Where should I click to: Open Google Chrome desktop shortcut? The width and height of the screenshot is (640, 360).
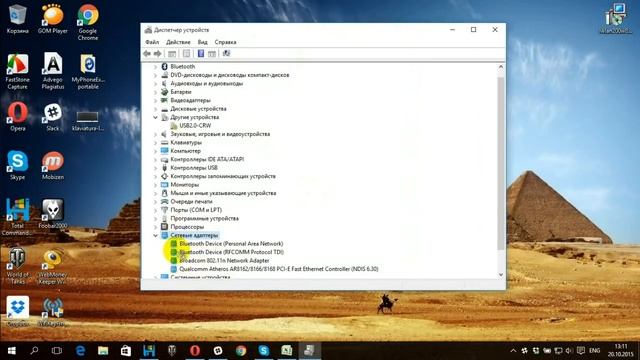[x=88, y=22]
